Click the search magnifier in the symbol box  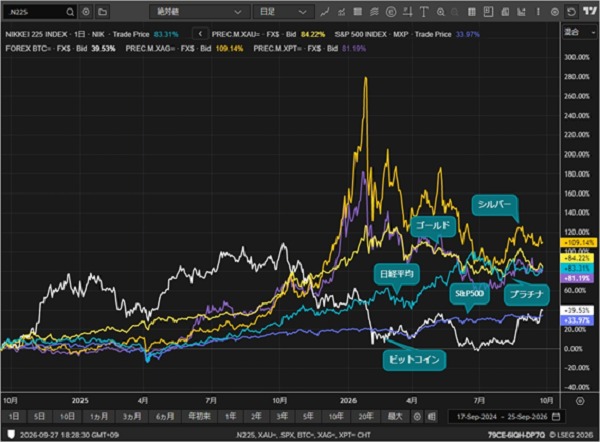[x=70, y=12]
